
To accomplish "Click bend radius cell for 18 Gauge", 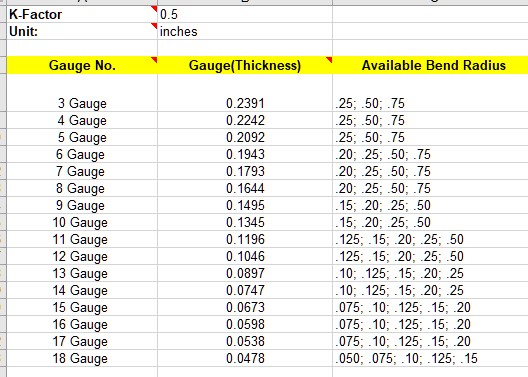I will (x=430, y=358).
